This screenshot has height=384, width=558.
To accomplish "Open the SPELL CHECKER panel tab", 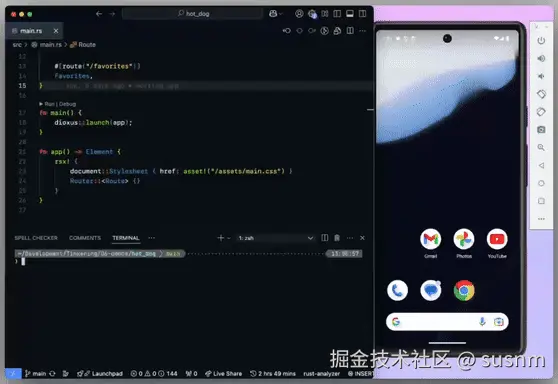I will [36, 238].
